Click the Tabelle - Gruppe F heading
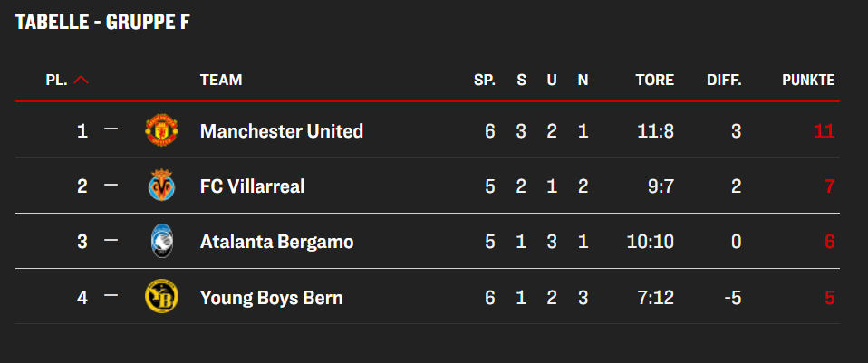The image size is (868, 363). click(102, 22)
